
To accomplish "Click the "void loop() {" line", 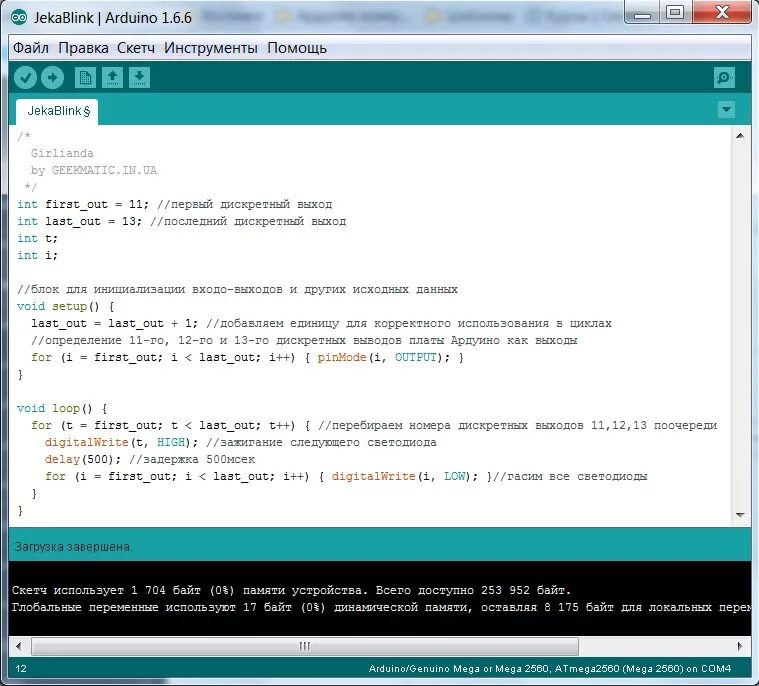I will [x=62, y=408].
